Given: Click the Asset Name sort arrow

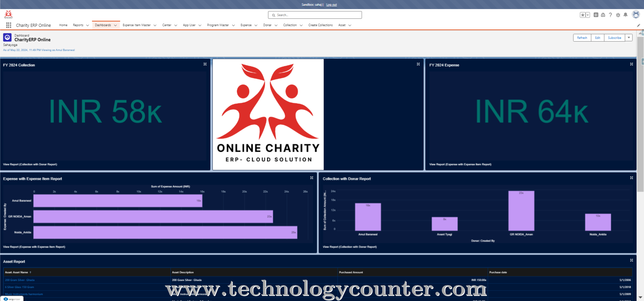Looking at the screenshot, I should 30,272.
